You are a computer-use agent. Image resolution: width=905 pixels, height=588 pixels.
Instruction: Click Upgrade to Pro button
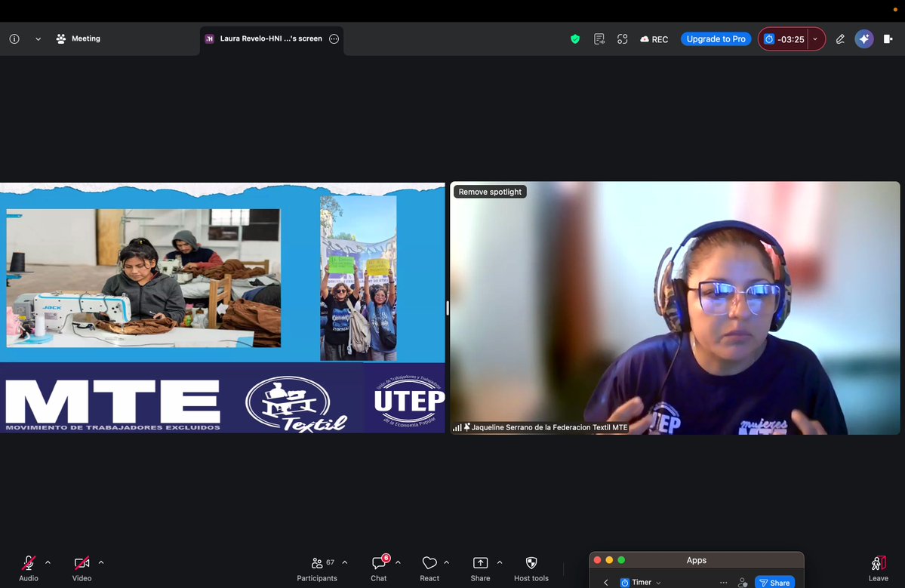point(716,38)
